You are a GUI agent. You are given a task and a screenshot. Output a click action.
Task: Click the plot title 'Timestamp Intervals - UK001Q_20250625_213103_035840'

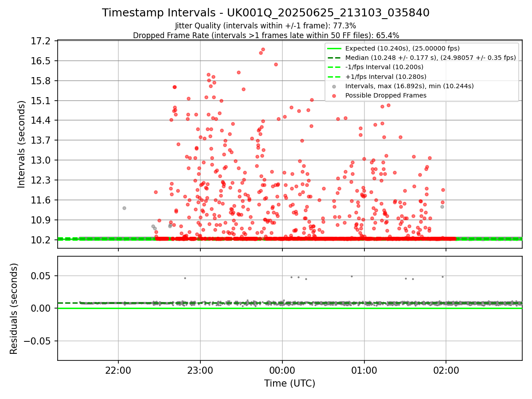(266, 13)
